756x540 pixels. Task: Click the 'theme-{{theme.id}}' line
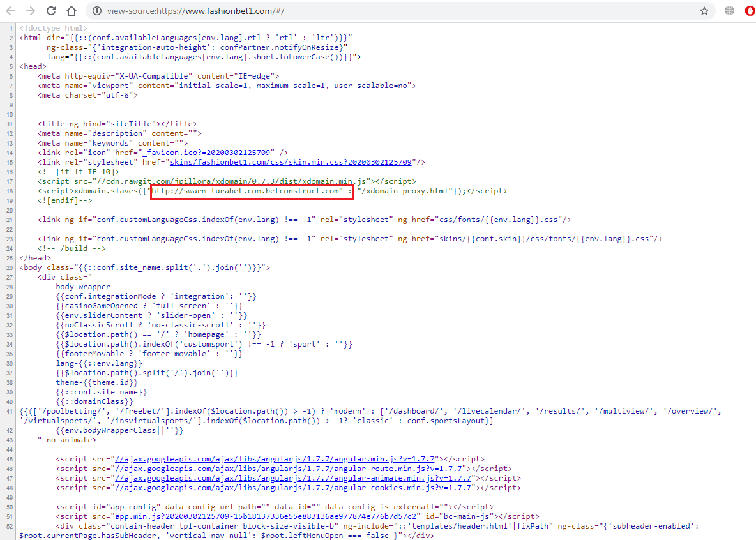tap(97, 382)
